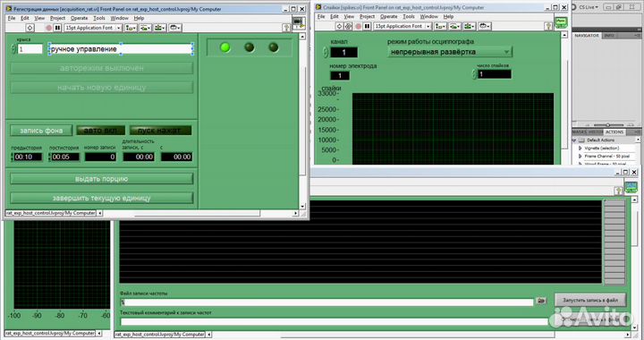
Task: Open font dropdown in acquisition_rat.vi toolbar
Action: point(93,28)
